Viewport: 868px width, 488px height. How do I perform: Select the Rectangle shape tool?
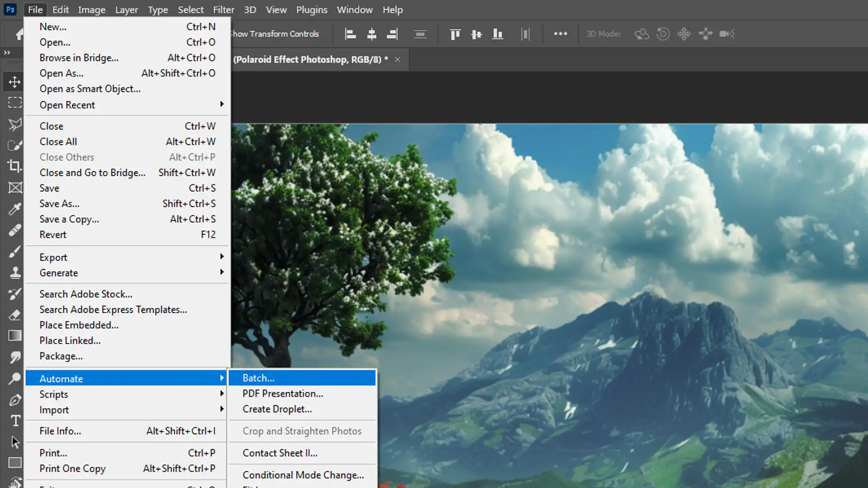14,463
